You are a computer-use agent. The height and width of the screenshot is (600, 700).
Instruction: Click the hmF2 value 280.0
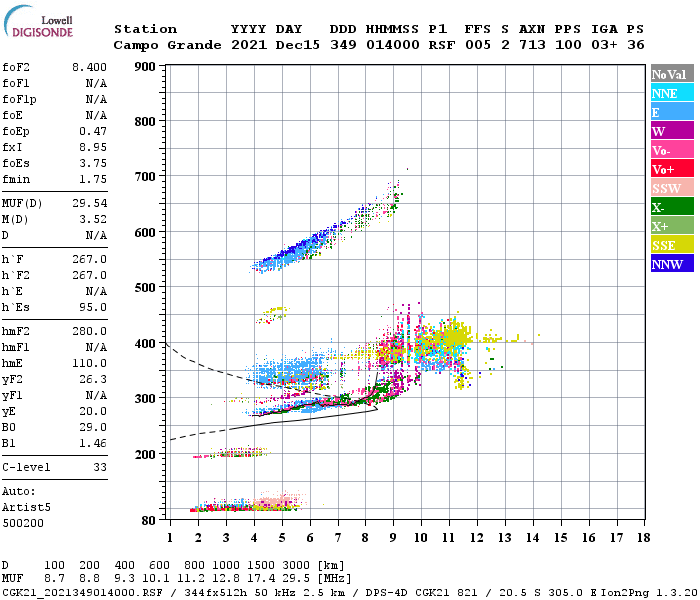[x=89, y=331]
